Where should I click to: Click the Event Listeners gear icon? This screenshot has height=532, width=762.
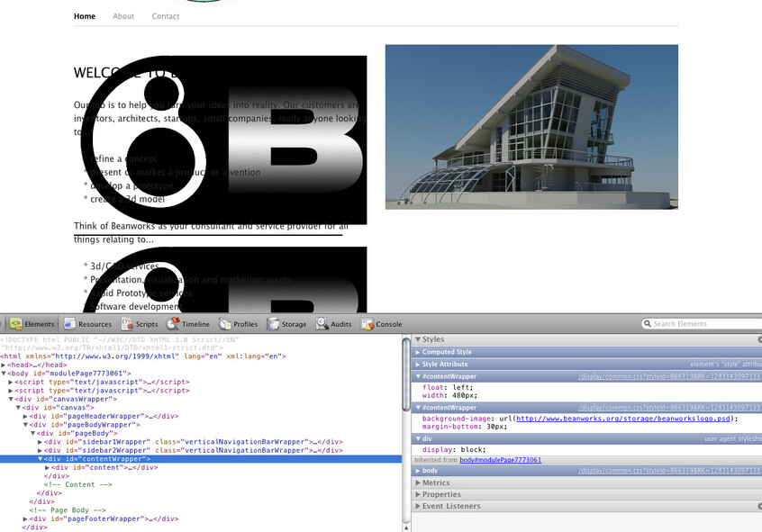tap(759, 506)
